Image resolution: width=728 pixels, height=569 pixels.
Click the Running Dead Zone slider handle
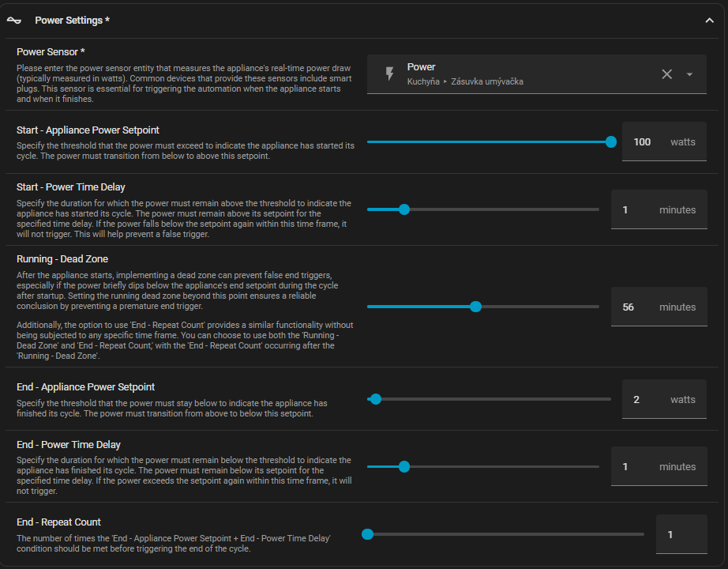[x=475, y=307]
